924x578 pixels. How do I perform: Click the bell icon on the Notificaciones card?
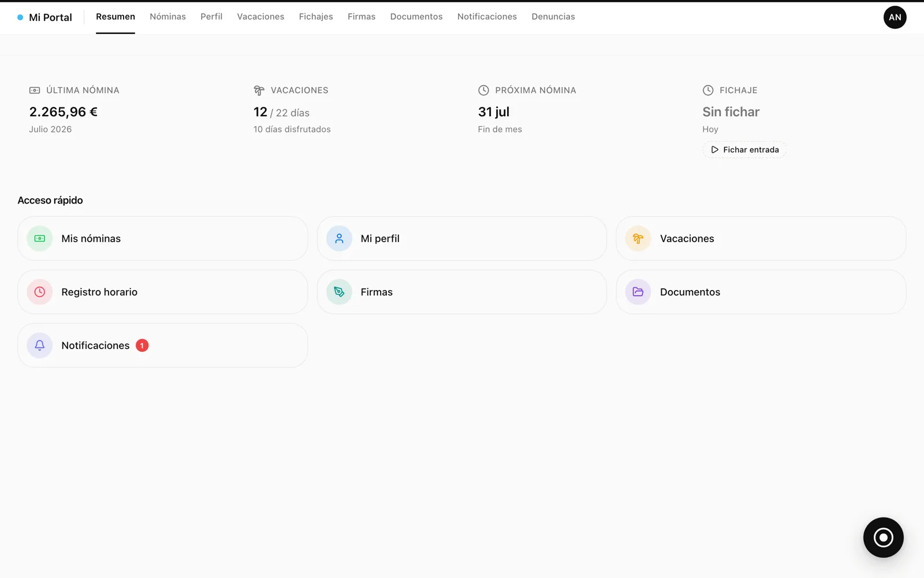(40, 346)
